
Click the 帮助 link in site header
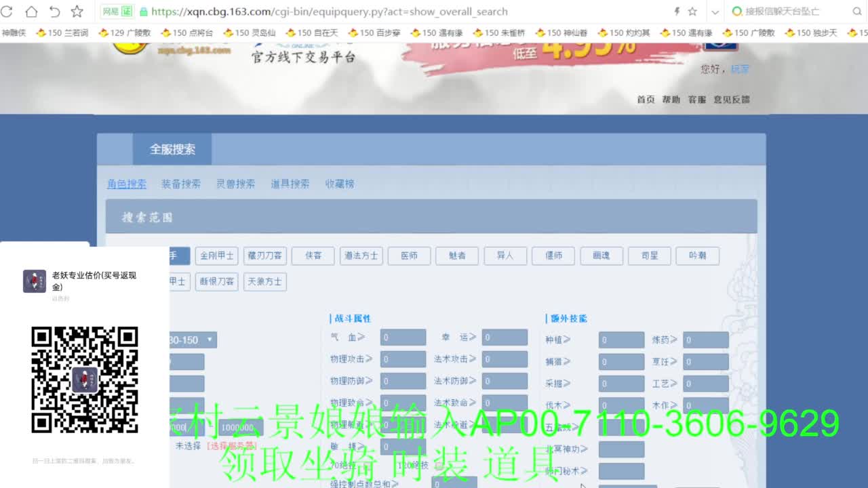click(671, 100)
